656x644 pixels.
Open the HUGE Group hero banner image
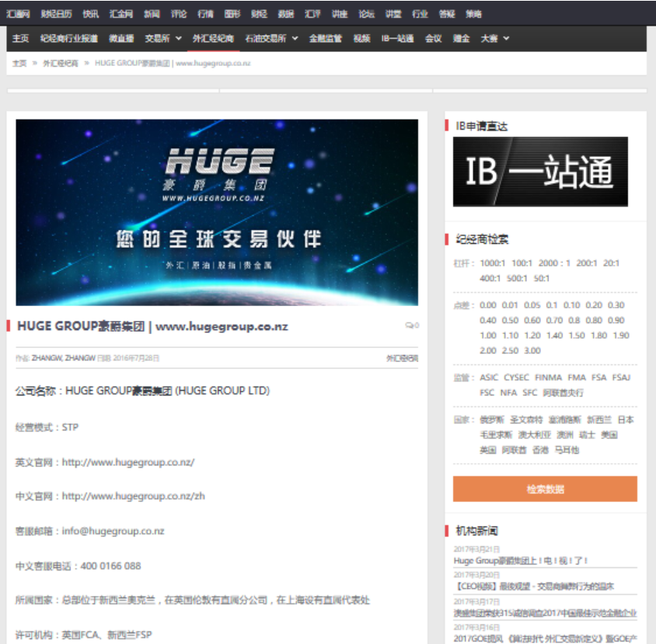click(x=217, y=212)
